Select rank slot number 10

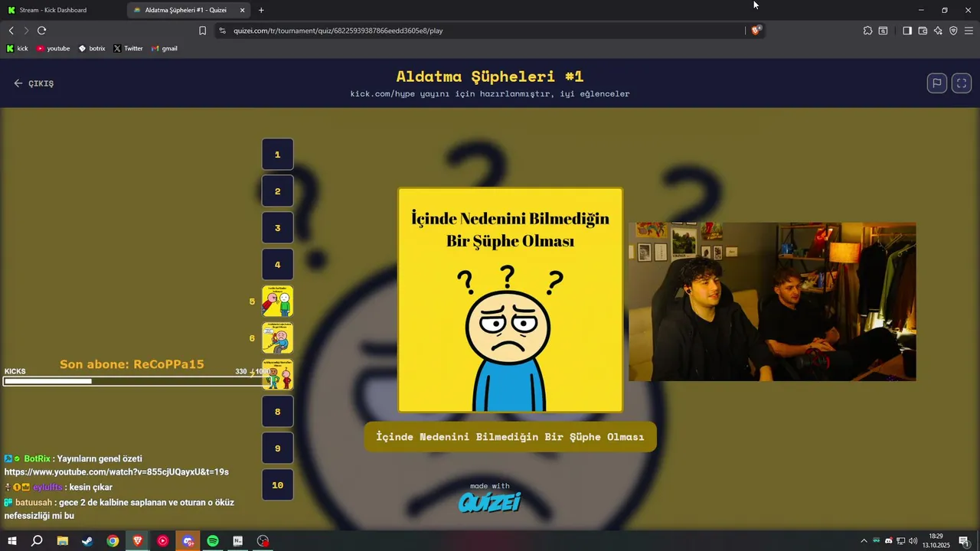[278, 485]
